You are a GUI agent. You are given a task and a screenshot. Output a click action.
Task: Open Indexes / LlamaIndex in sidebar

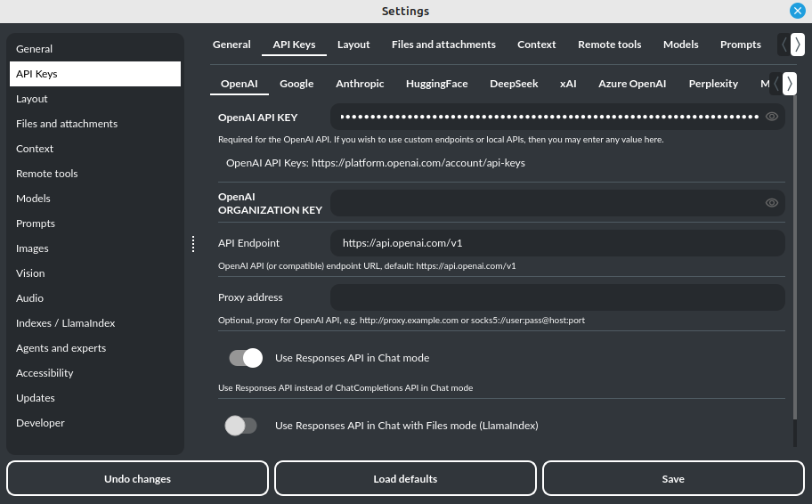click(x=66, y=323)
